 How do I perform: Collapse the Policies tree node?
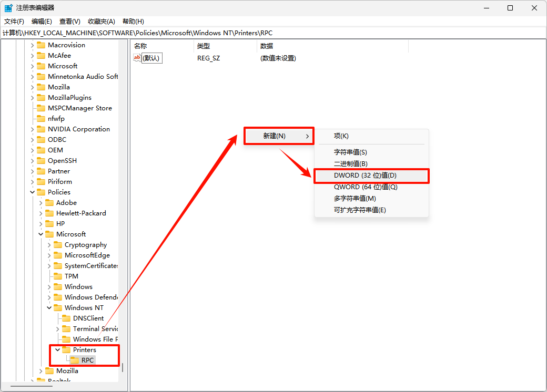(x=32, y=192)
